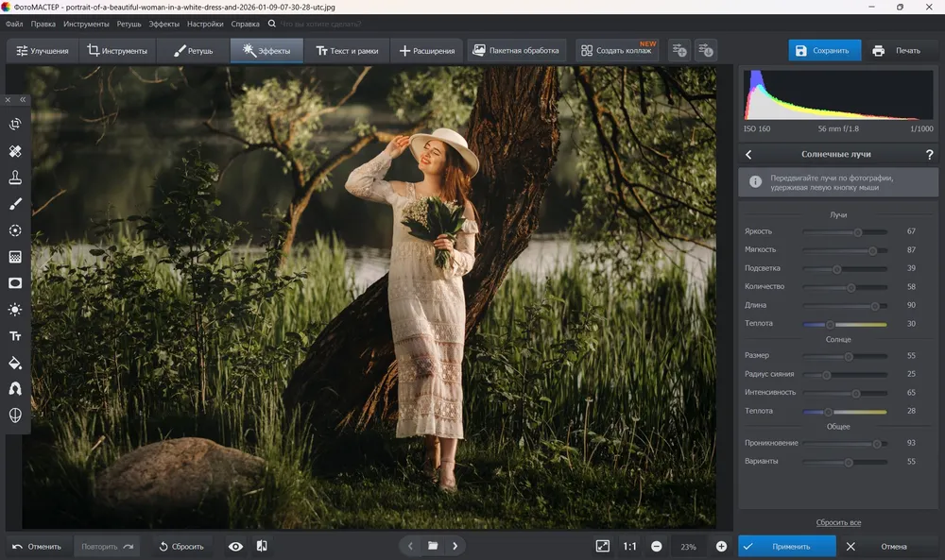The width and height of the screenshot is (945, 560).
Task: Switch to 1:1 zoom view
Action: tap(629, 546)
